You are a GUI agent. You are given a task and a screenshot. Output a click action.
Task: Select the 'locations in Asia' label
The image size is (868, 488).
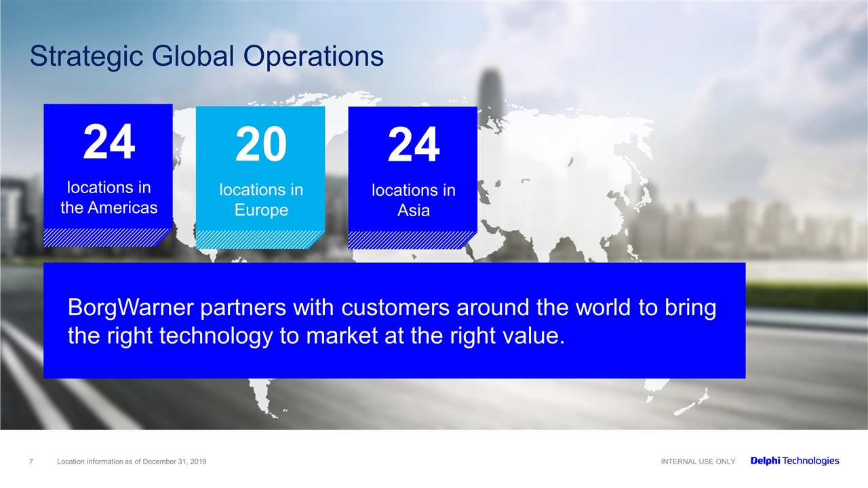coord(413,200)
